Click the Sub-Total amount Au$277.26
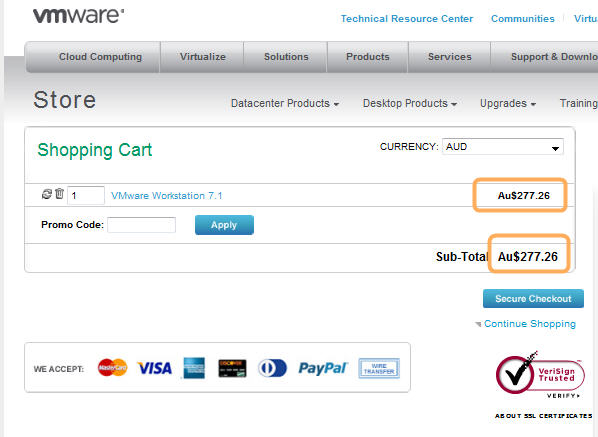 [528, 257]
